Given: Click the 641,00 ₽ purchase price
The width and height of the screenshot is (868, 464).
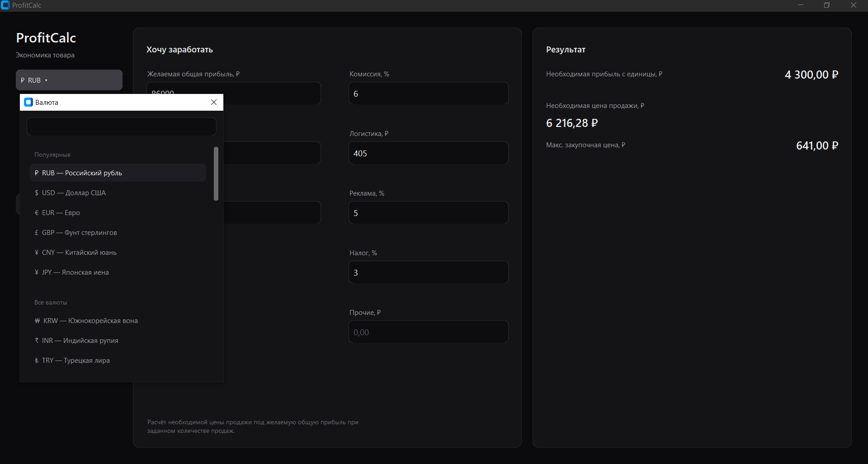Looking at the screenshot, I should tap(817, 145).
